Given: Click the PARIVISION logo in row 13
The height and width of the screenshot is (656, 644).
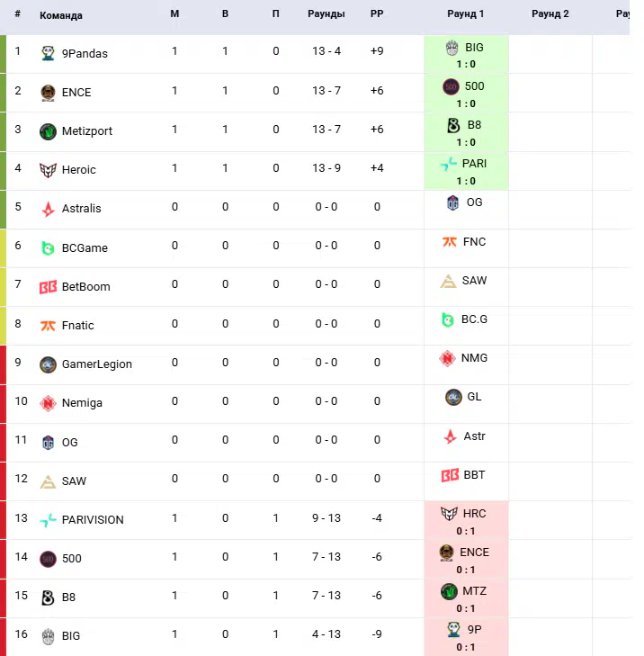Looking at the screenshot, I should [48, 520].
